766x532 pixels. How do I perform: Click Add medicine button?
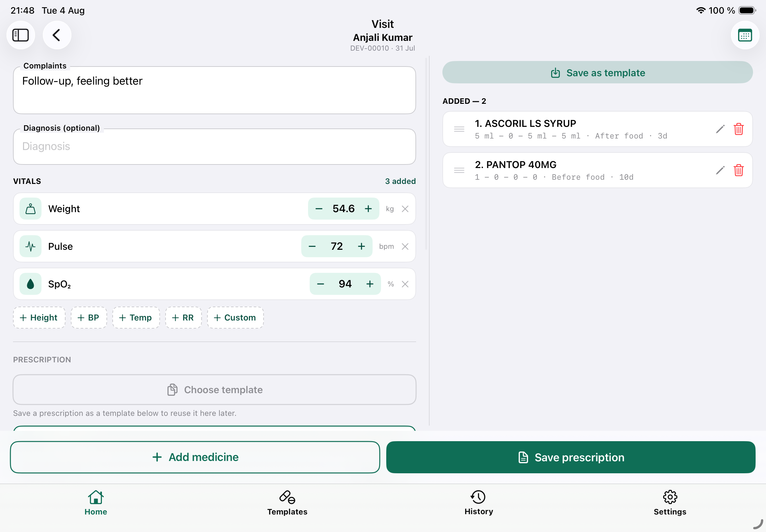pyautogui.click(x=195, y=457)
